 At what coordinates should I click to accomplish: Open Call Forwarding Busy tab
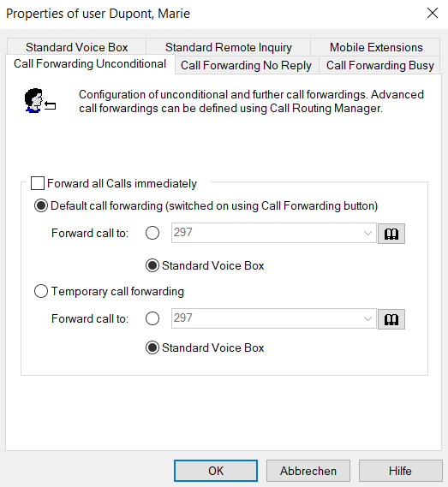[x=379, y=65]
